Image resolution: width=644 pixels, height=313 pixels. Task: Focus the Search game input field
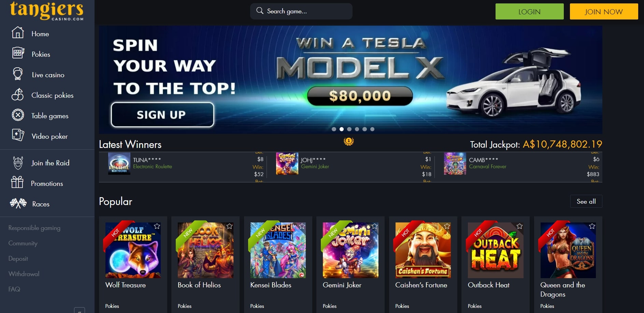tap(301, 11)
